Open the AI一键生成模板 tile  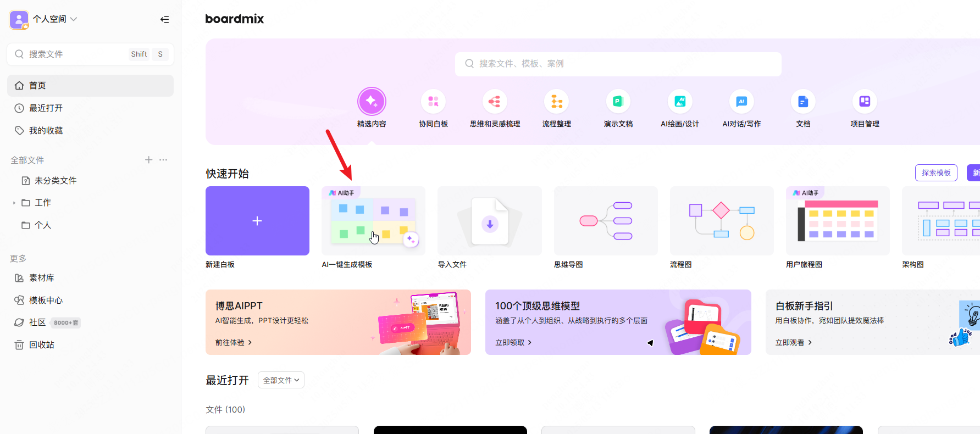[x=373, y=221]
